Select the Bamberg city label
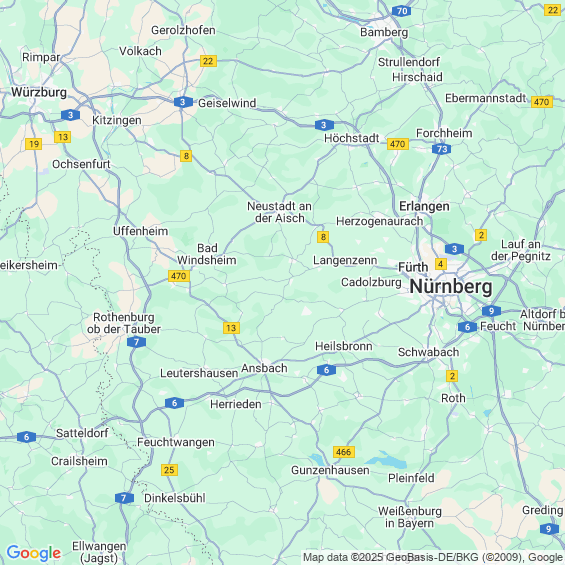 point(384,32)
